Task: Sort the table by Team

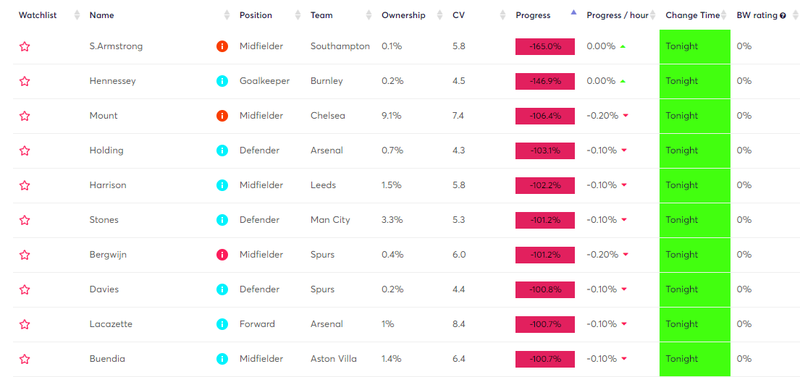Action: [x=321, y=15]
